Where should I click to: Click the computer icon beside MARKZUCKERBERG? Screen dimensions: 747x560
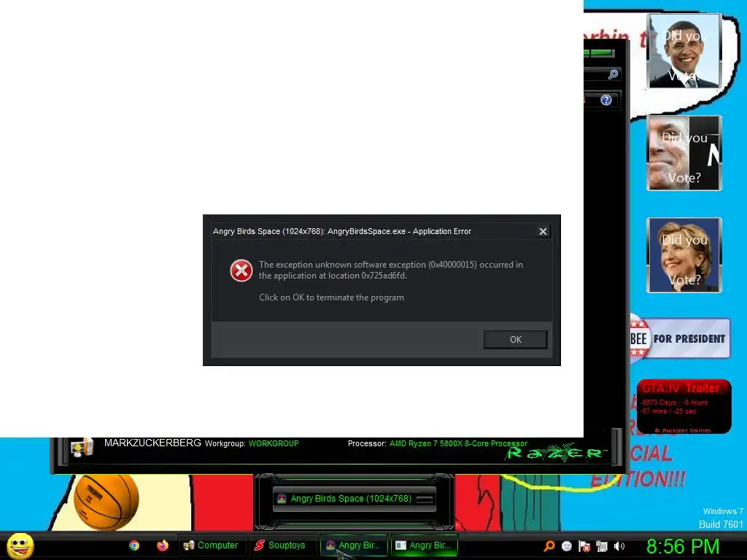click(82, 448)
